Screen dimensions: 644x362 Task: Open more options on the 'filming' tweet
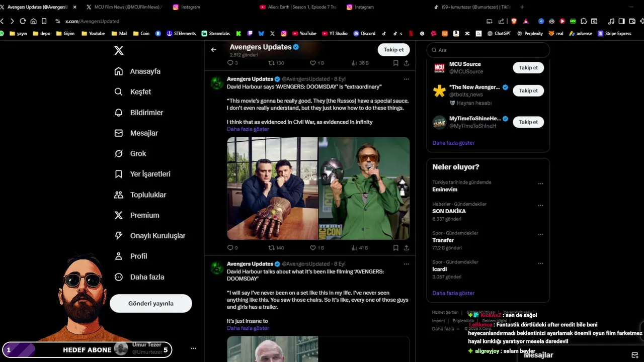click(x=407, y=264)
